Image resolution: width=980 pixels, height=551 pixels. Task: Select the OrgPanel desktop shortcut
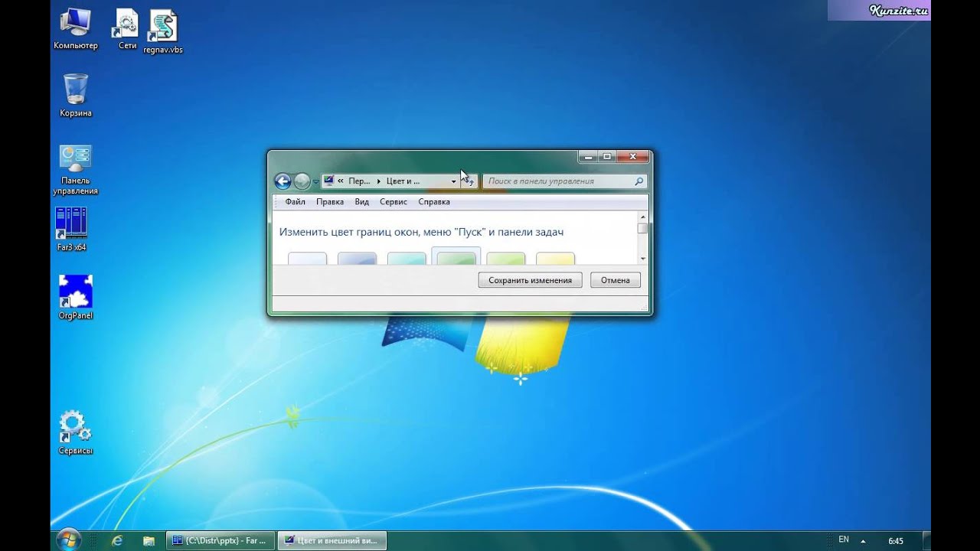[75, 297]
